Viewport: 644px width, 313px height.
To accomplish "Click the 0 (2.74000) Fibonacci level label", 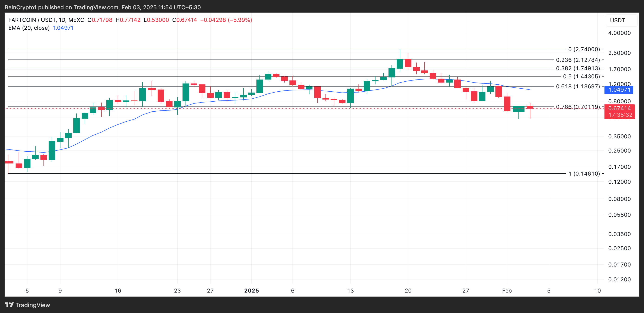I will (x=584, y=49).
